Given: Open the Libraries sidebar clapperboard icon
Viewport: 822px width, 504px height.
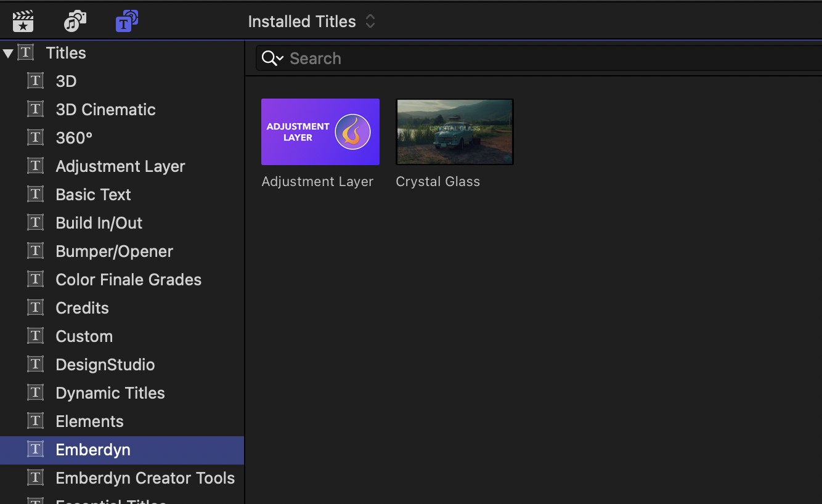Looking at the screenshot, I should click(x=23, y=22).
